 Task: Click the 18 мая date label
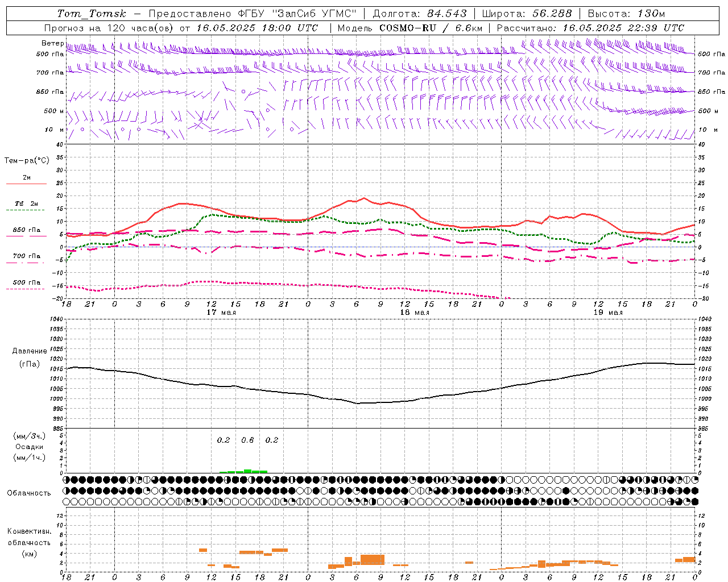[x=415, y=313]
